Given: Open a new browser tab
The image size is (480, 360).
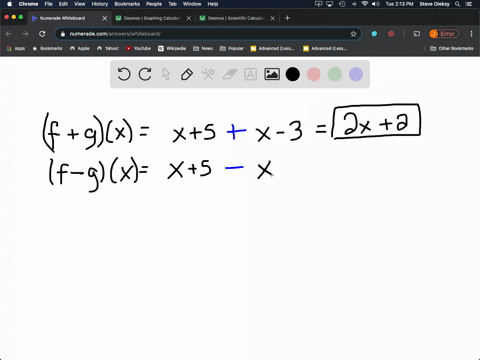Looking at the screenshot, I should click(x=287, y=18).
